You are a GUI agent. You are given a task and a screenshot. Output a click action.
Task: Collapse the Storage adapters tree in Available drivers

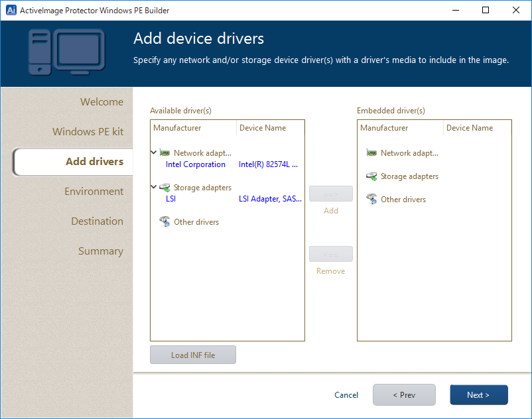click(x=154, y=188)
